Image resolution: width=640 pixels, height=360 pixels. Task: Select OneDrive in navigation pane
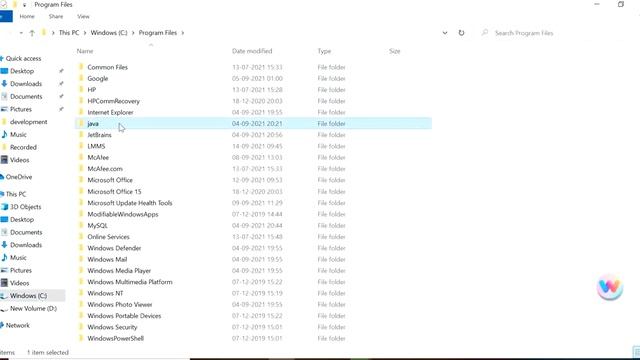[x=19, y=177]
